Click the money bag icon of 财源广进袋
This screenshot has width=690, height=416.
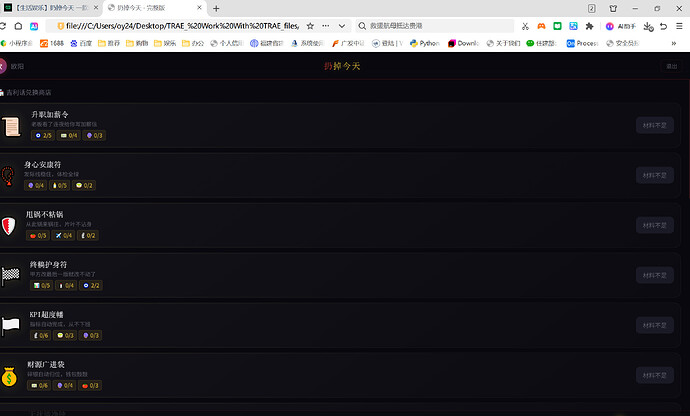[9, 376]
